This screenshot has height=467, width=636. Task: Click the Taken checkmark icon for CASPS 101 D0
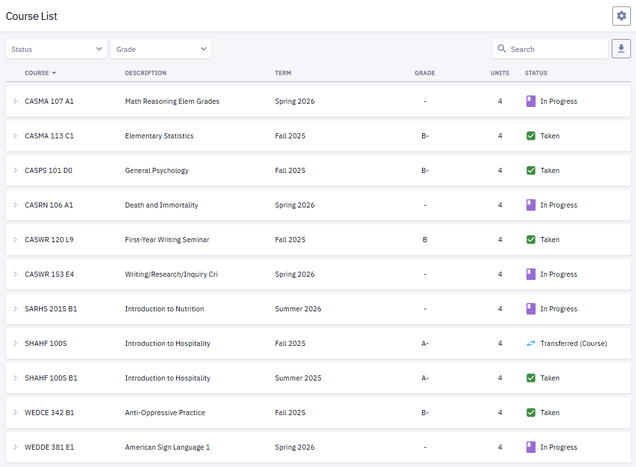531,170
